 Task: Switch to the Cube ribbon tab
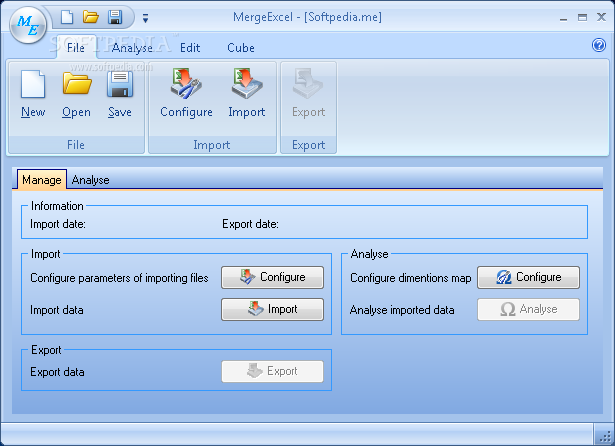pos(241,48)
